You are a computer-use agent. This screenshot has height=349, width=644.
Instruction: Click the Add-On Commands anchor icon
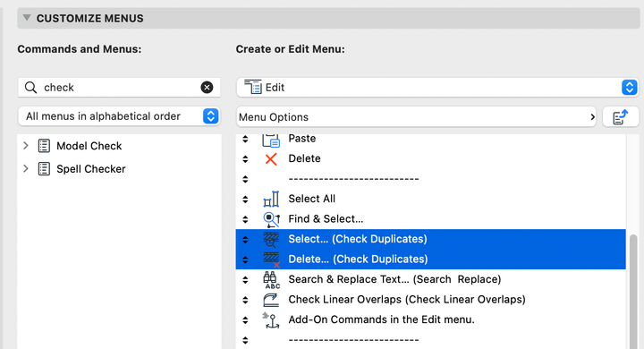click(271, 320)
